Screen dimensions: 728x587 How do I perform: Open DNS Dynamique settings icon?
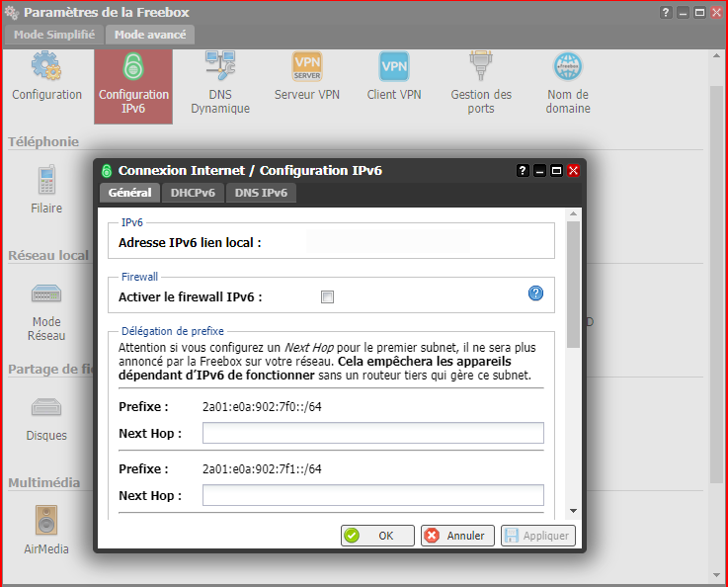220,66
